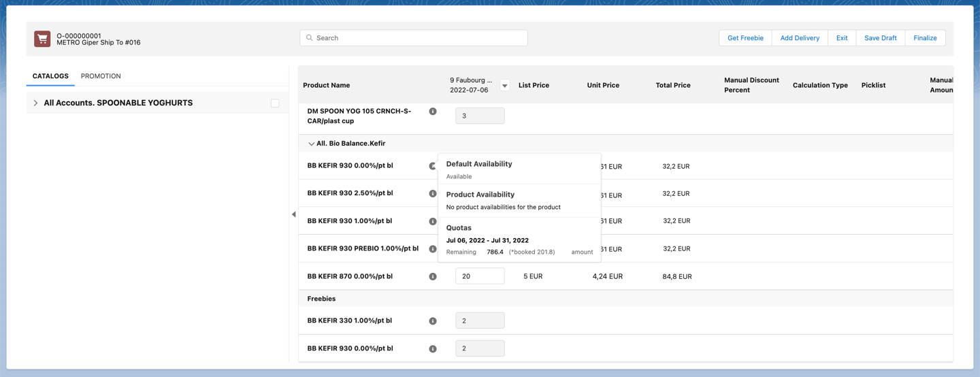Click info icon for BB KEFIR 930 1.00%

[433, 222]
